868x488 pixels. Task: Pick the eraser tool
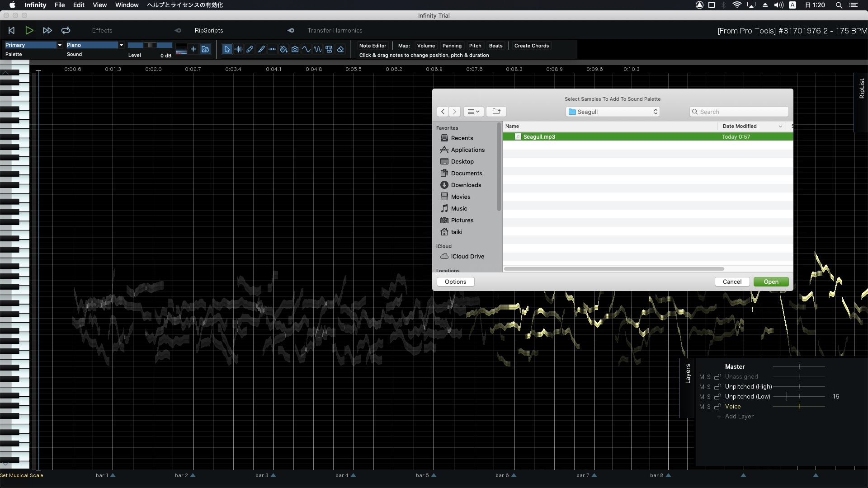[340, 49]
